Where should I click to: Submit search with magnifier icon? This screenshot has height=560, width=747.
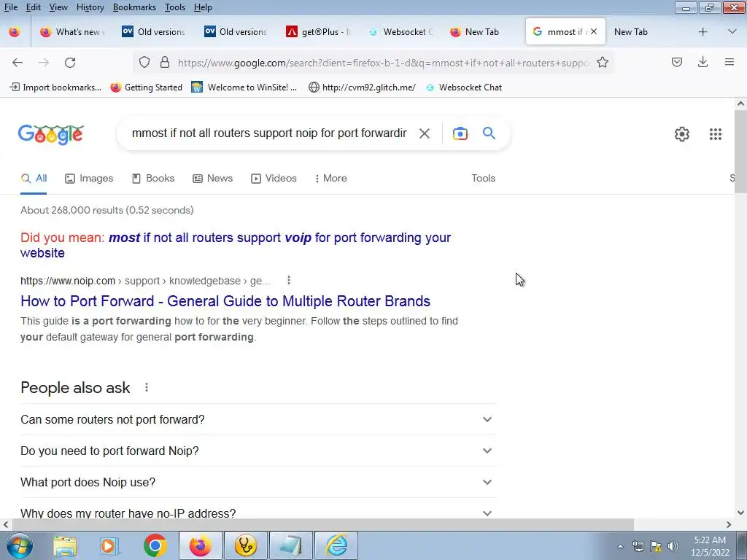click(x=489, y=133)
